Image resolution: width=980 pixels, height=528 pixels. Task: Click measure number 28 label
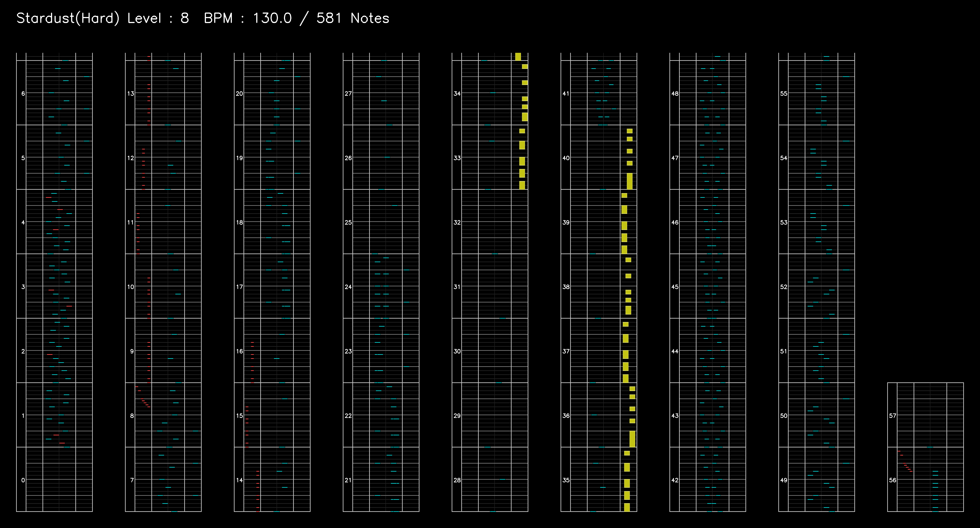[x=457, y=480]
